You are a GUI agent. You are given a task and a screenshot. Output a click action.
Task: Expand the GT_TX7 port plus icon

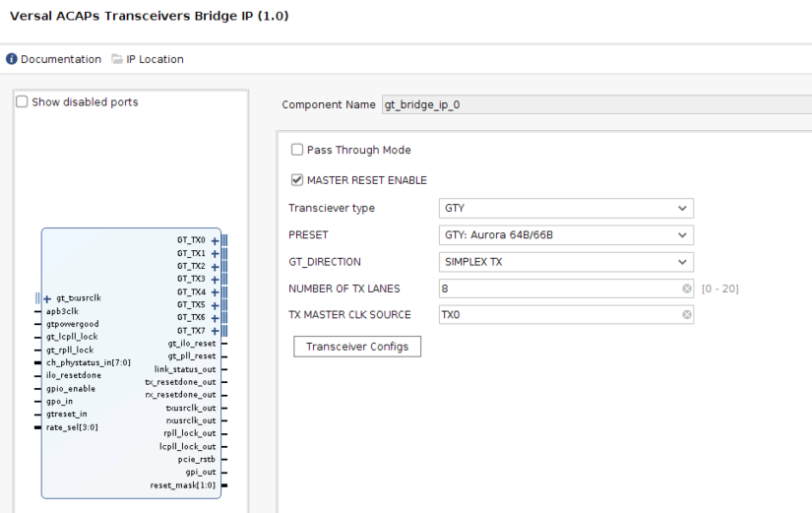coord(215,331)
